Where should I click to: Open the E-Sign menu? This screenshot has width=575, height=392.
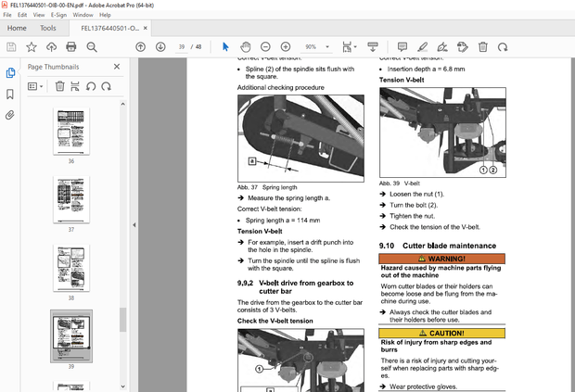[58, 15]
